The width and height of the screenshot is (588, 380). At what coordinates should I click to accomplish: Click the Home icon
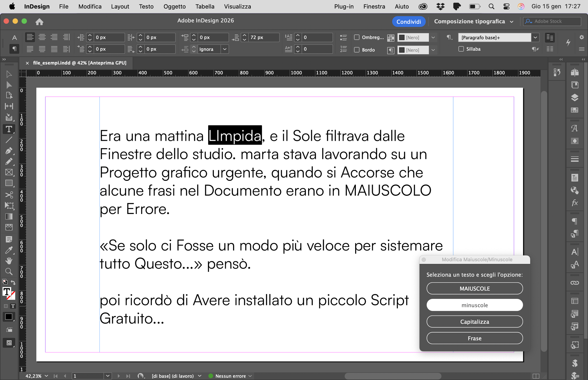click(39, 22)
